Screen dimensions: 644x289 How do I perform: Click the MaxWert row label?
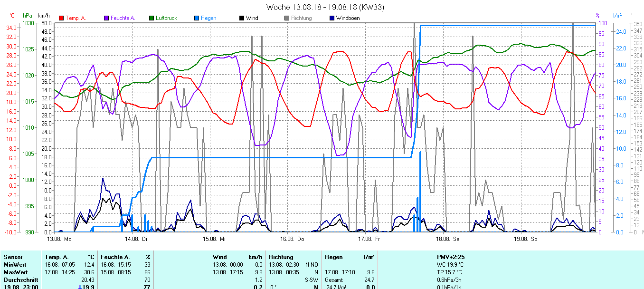(15, 272)
